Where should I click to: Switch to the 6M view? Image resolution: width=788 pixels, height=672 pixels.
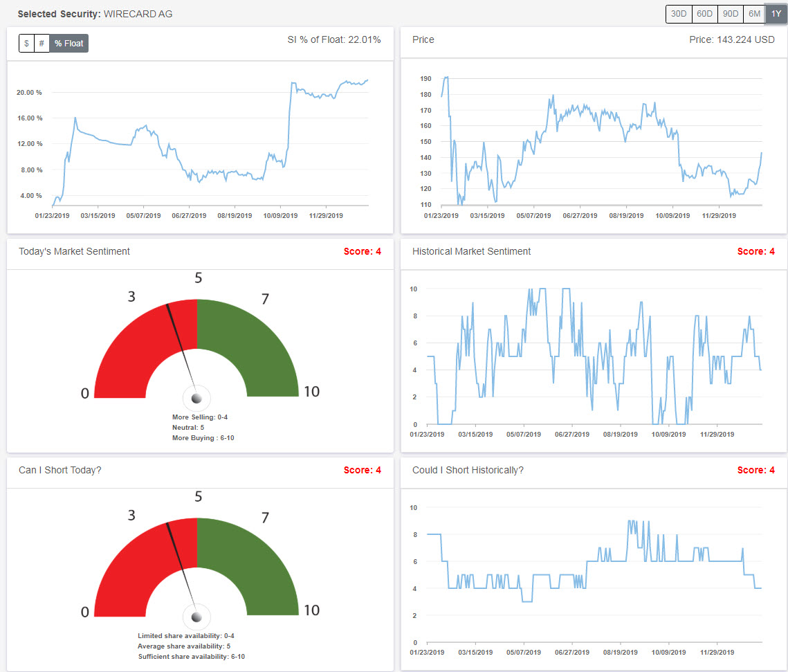pyautogui.click(x=754, y=13)
